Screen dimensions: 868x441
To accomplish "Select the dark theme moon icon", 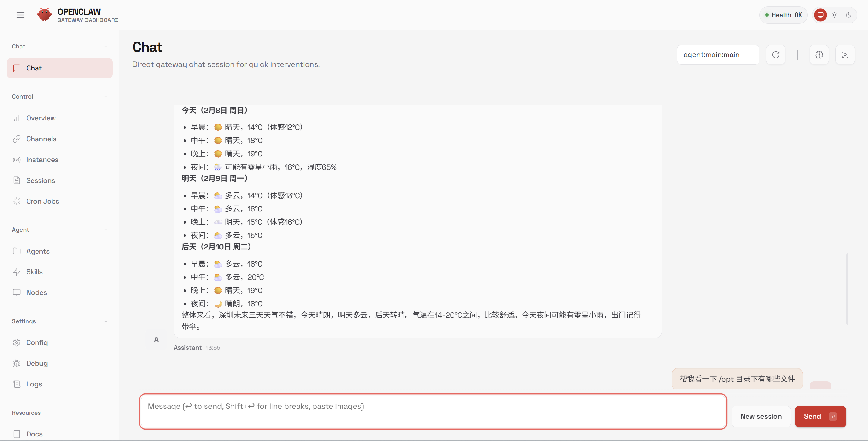I will pyautogui.click(x=849, y=15).
